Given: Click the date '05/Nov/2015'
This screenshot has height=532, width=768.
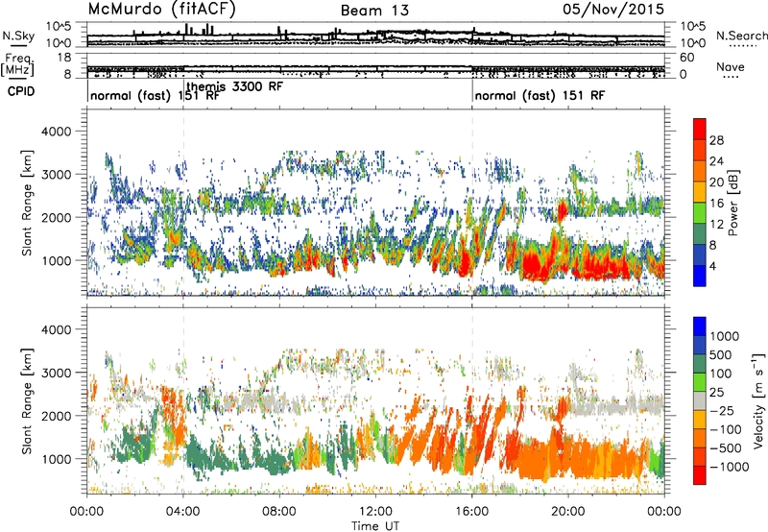Looking at the screenshot, I should (x=613, y=9).
